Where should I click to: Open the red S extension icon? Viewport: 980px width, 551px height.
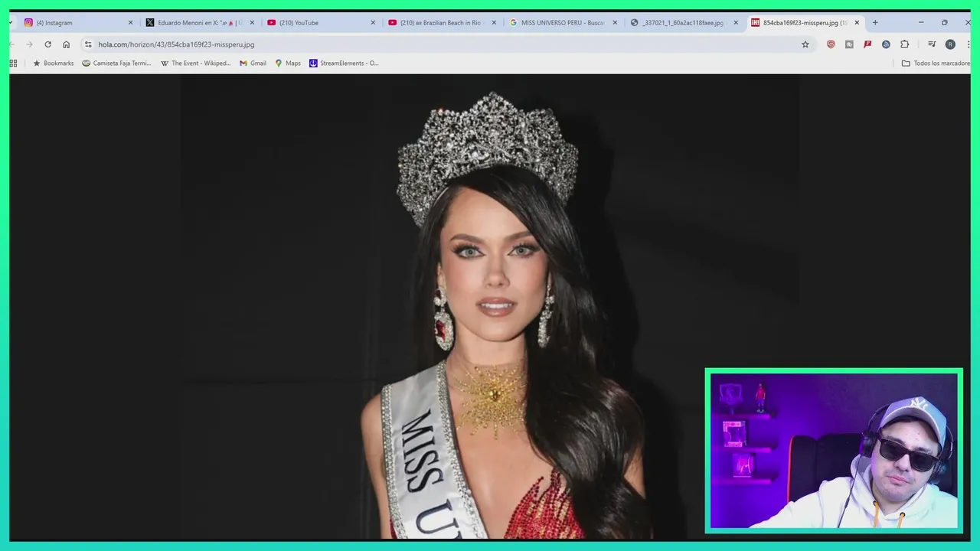pos(831,44)
